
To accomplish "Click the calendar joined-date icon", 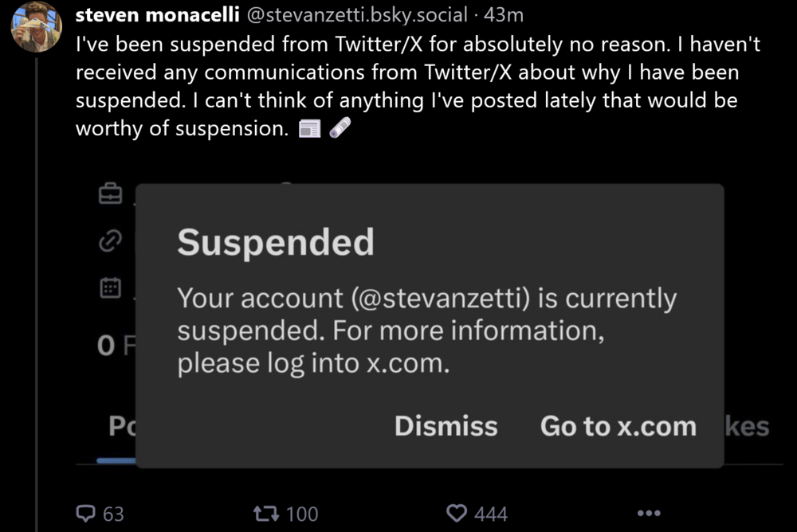I will click(x=110, y=288).
